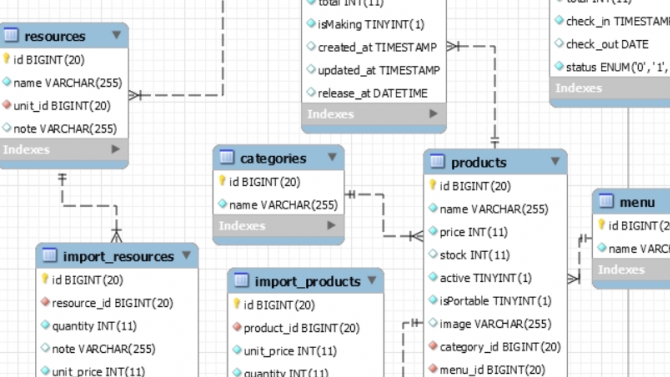Select 'note VARCHAR(255)' in import_resources
Viewport: 670px width, 377px height.
point(103,349)
